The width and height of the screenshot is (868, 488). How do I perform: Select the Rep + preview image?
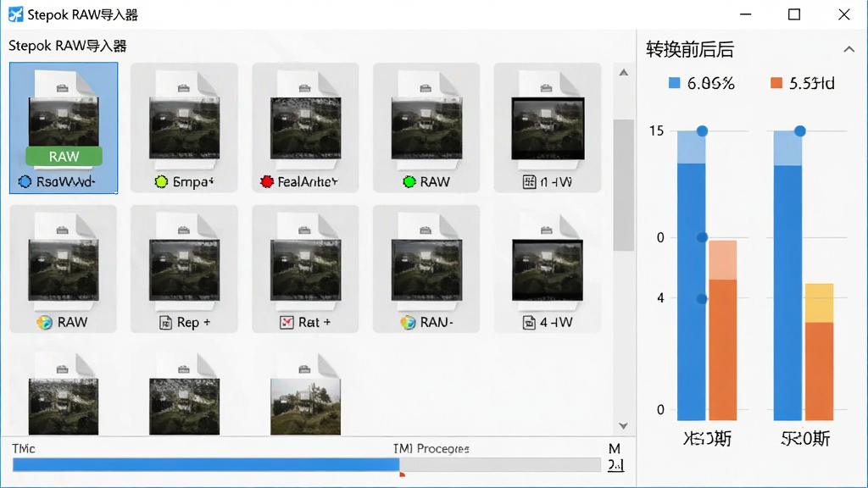[184, 270]
